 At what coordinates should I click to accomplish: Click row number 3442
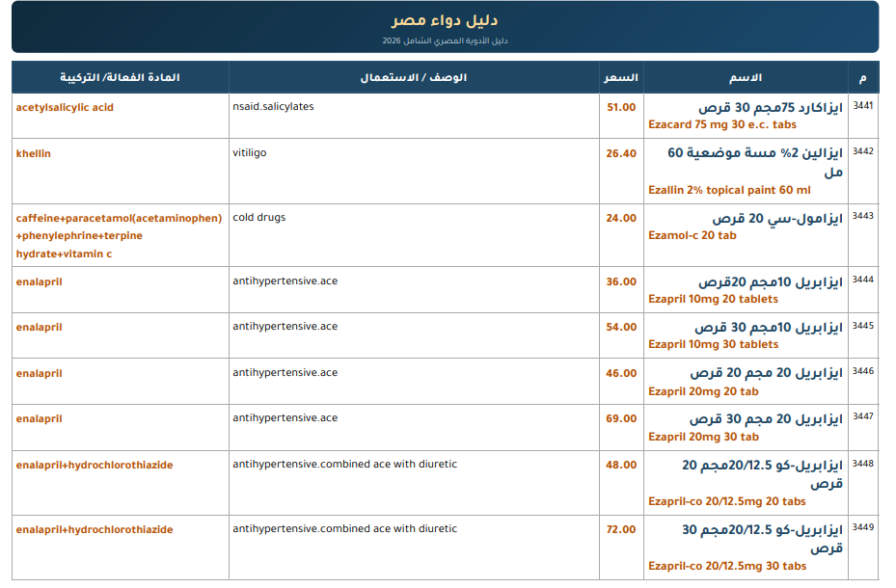[863, 151]
